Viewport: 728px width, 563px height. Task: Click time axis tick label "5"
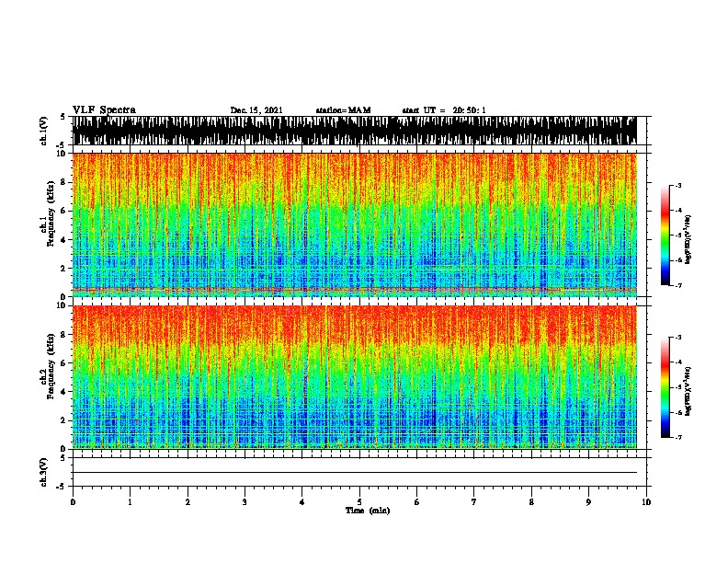pos(359,502)
